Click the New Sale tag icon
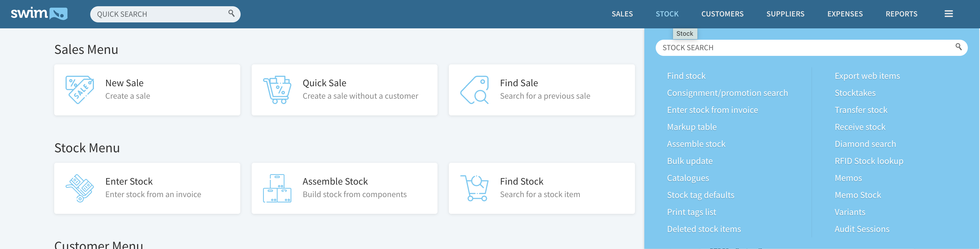Image resolution: width=980 pixels, height=249 pixels. 79,90
